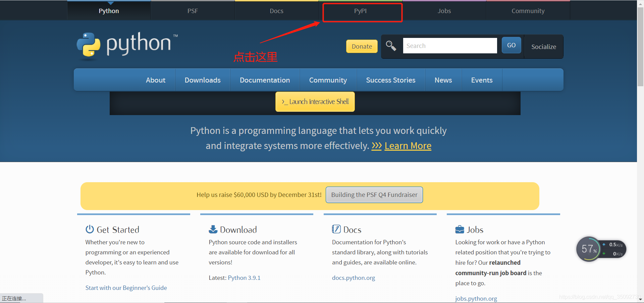The width and height of the screenshot is (644, 303).
Task: Open the PSF top-bar tab
Action: pyautogui.click(x=193, y=11)
